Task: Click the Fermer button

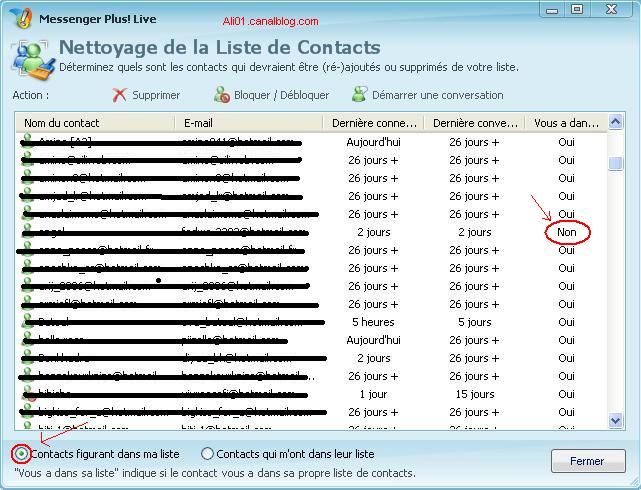Action: [588, 461]
